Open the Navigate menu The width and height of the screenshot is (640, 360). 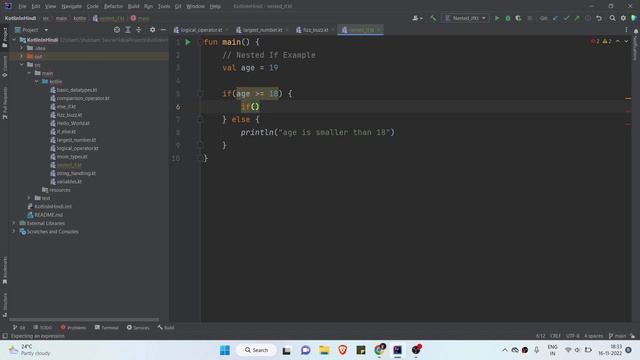click(71, 7)
